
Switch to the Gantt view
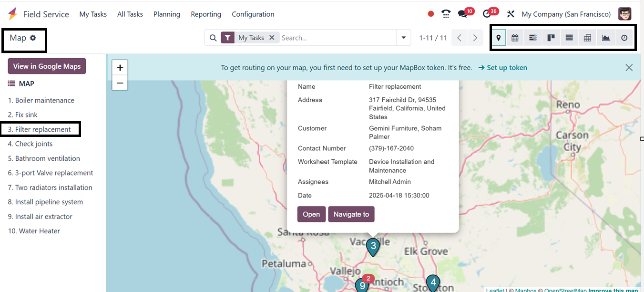coord(533,38)
